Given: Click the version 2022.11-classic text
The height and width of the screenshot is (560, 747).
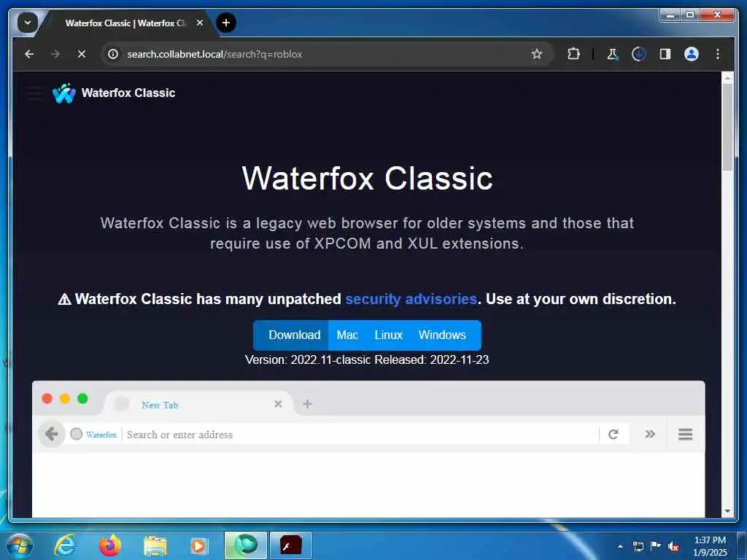Looking at the screenshot, I should 307,360.
